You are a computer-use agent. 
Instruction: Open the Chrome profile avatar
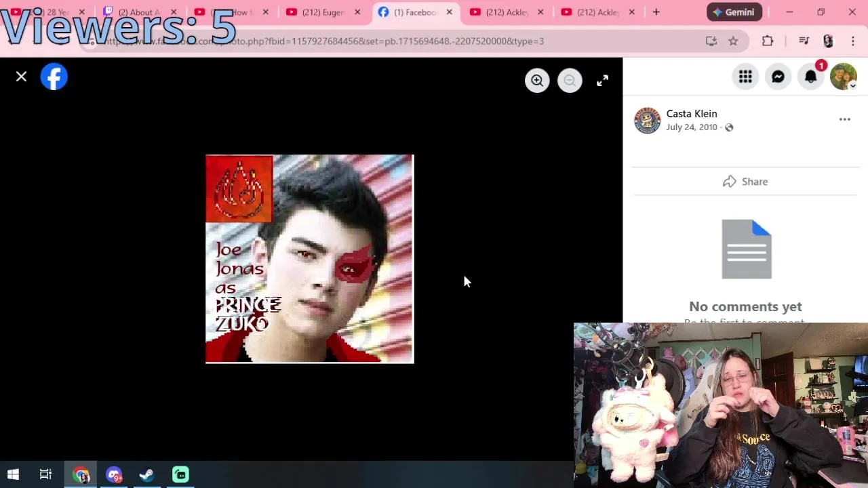click(x=828, y=41)
